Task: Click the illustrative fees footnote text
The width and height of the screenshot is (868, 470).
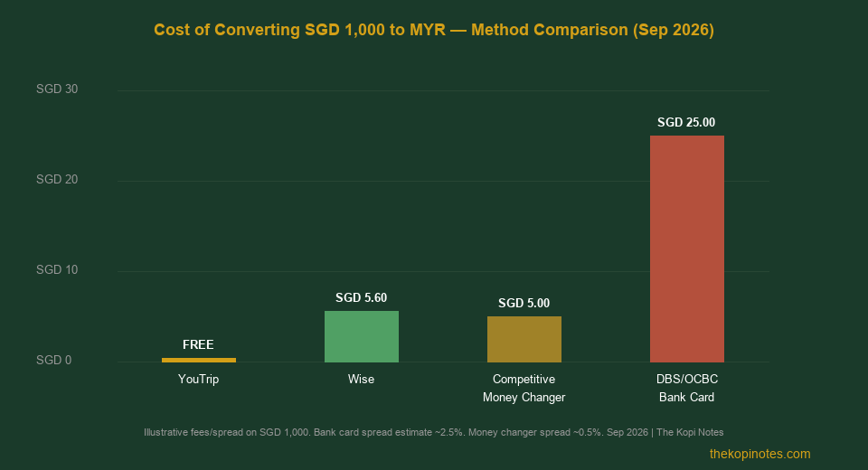Action: tap(433, 432)
